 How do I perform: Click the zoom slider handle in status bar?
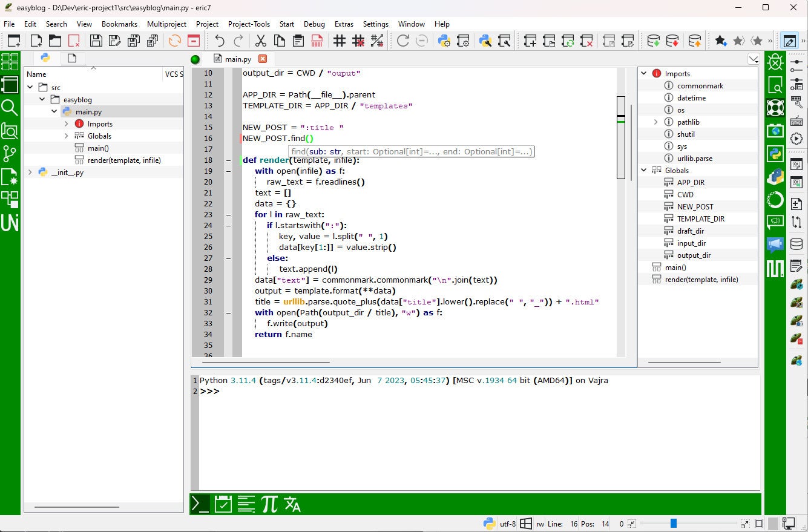point(673,524)
